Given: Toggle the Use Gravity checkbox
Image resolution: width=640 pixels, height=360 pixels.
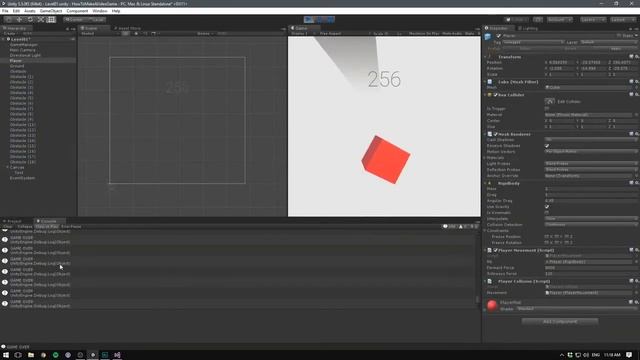Looking at the screenshot, I should (x=547, y=207).
